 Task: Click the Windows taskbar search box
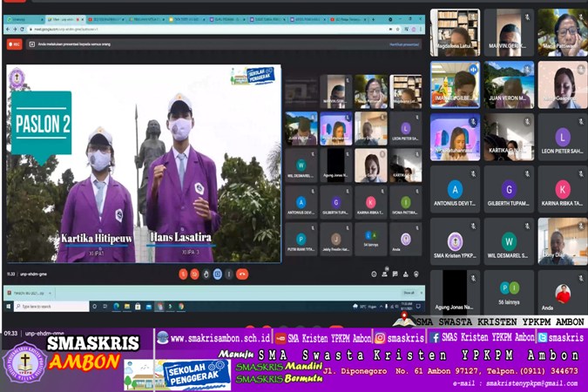click(x=51, y=307)
